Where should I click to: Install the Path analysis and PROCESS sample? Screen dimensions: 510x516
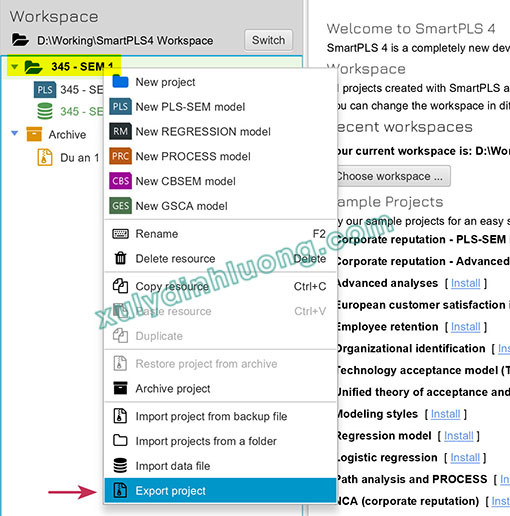click(x=505, y=479)
